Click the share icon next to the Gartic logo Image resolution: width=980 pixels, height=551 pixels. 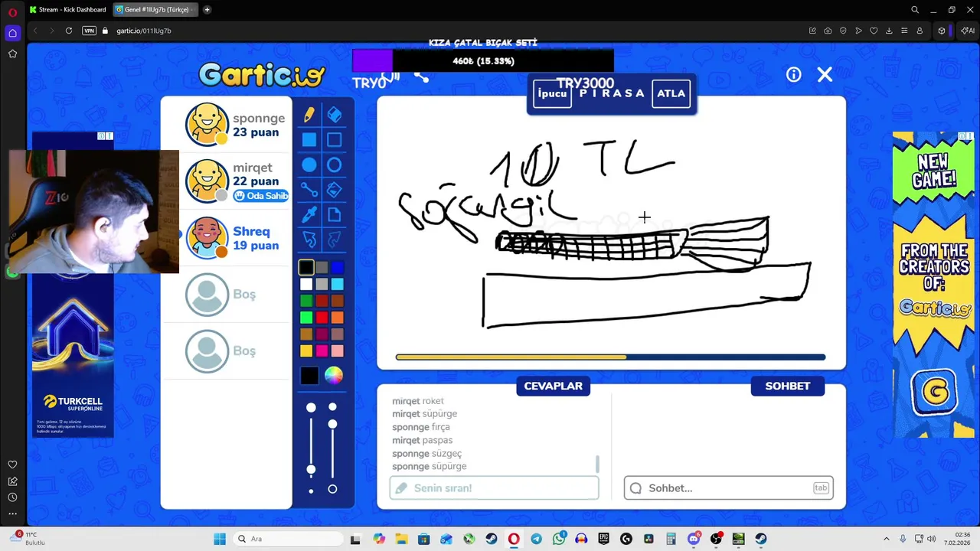point(421,76)
